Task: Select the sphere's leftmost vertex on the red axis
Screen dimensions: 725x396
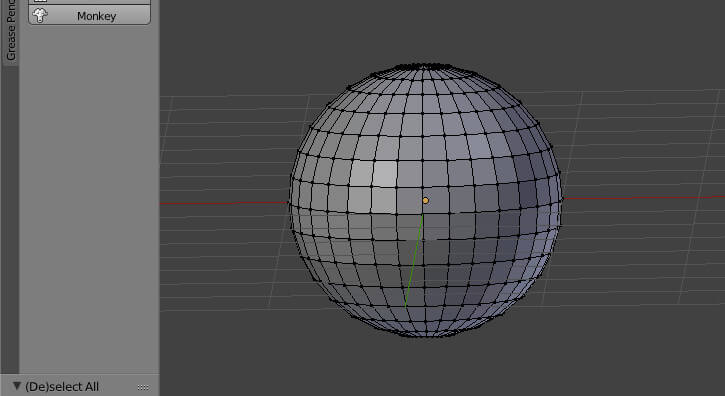Action: pos(289,203)
